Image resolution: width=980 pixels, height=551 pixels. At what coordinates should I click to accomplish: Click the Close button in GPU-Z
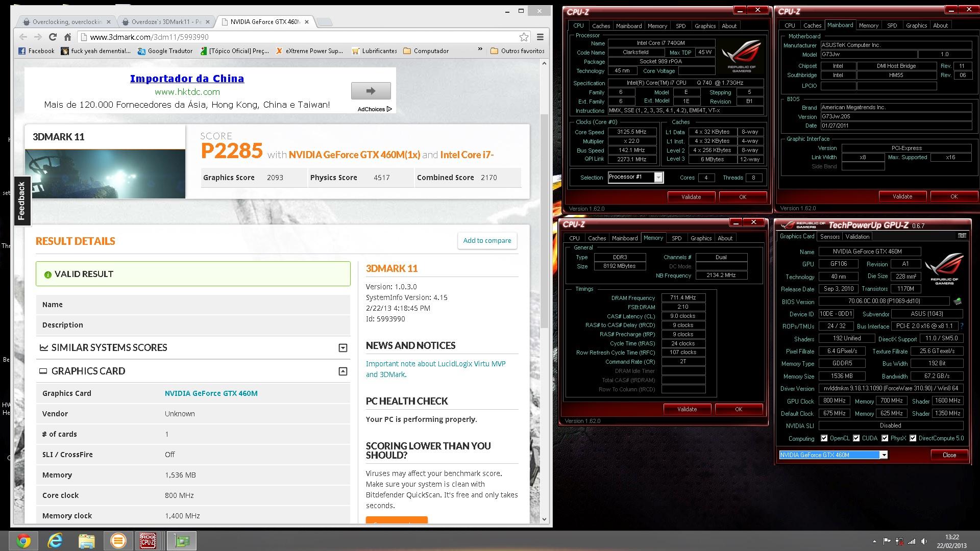pyautogui.click(x=949, y=455)
